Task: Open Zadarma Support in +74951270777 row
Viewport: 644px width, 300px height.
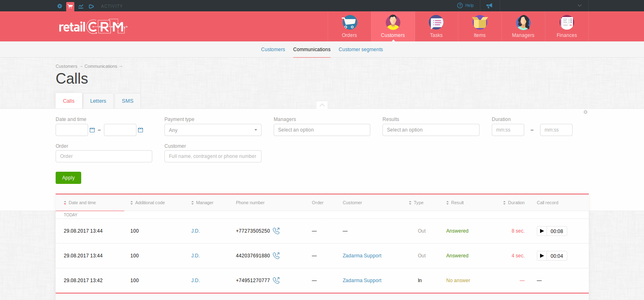Action: click(x=362, y=281)
